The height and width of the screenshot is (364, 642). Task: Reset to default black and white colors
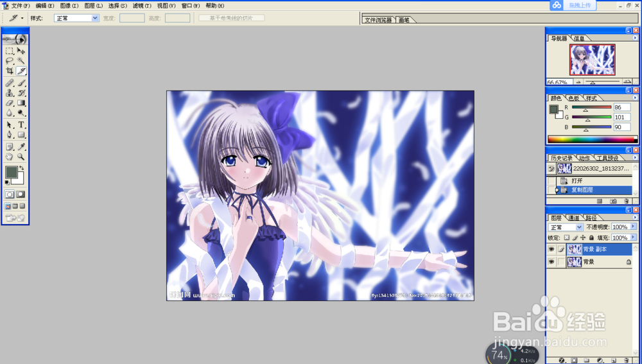7,182
